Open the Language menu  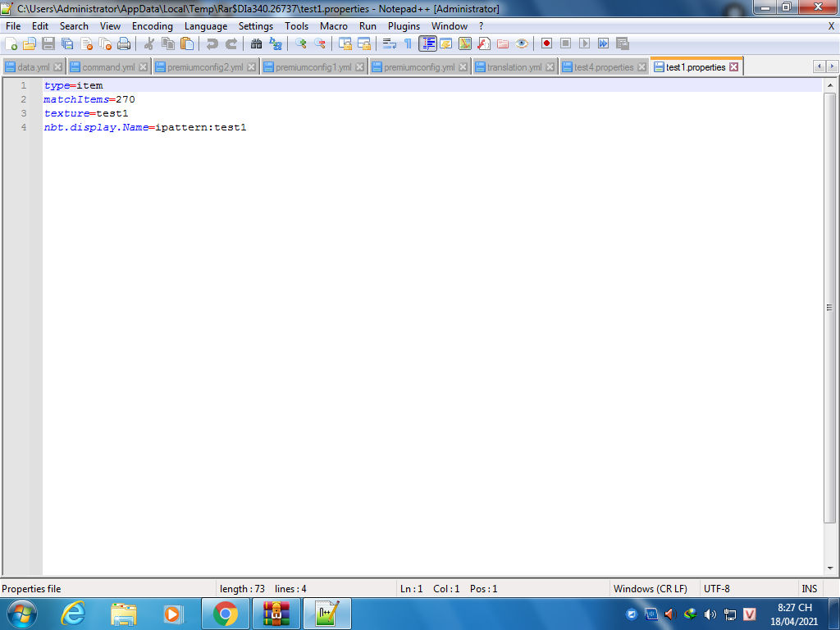[x=206, y=26]
